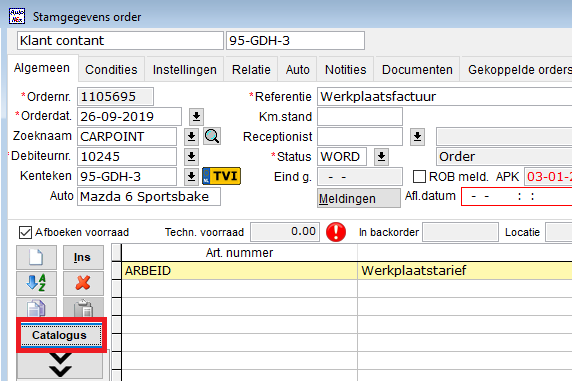Click the Auto field Mazda 6 Sportsbake
This screenshot has height=381, width=572.
point(149,197)
